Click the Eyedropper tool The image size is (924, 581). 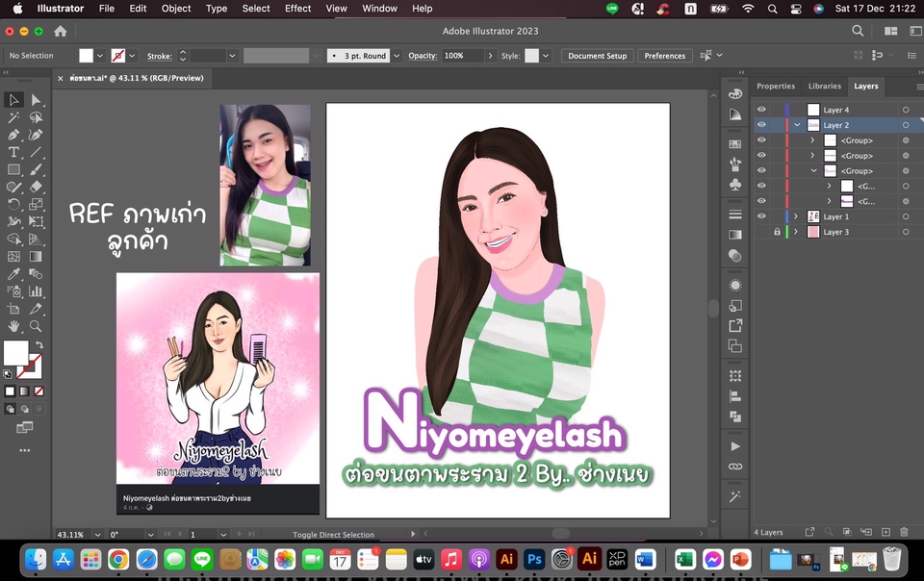[13, 274]
